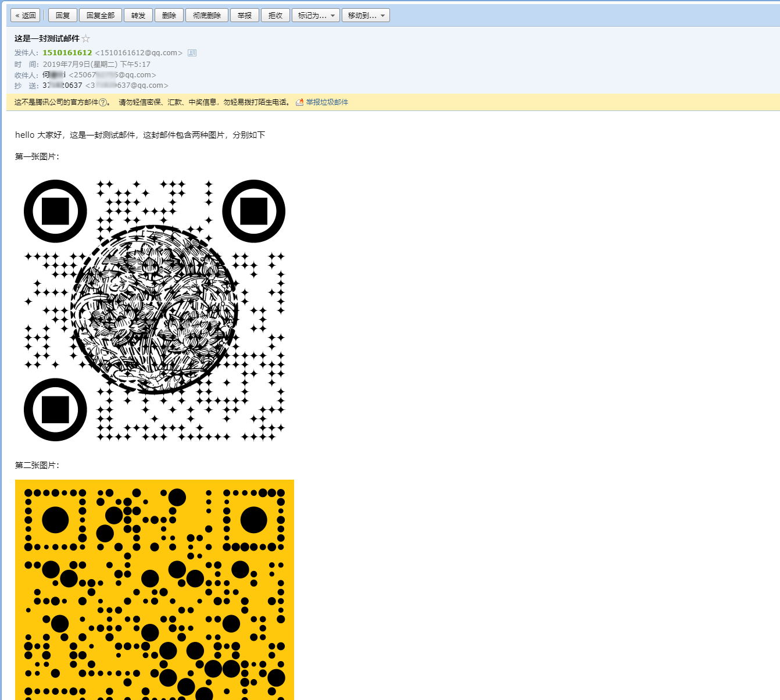Report the email with 举报 button
This screenshot has width=780, height=700.
pyautogui.click(x=245, y=15)
